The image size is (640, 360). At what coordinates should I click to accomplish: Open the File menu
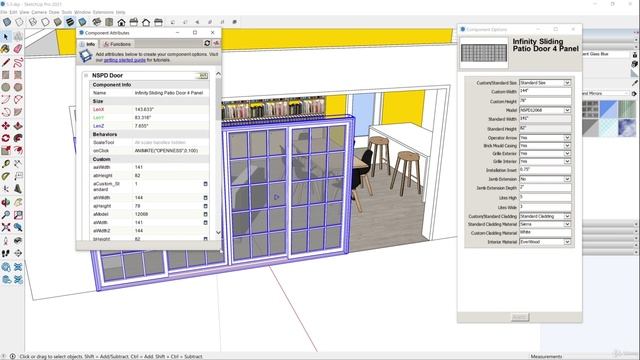4,12
